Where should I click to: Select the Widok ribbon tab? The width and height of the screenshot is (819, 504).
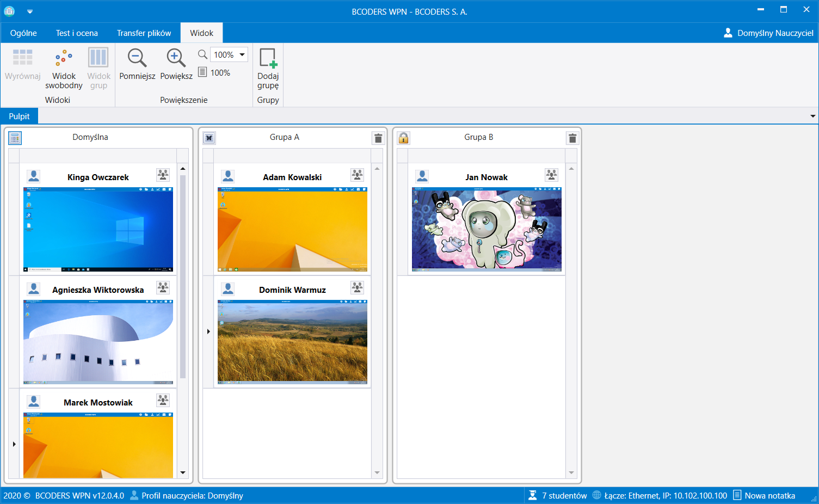(202, 33)
